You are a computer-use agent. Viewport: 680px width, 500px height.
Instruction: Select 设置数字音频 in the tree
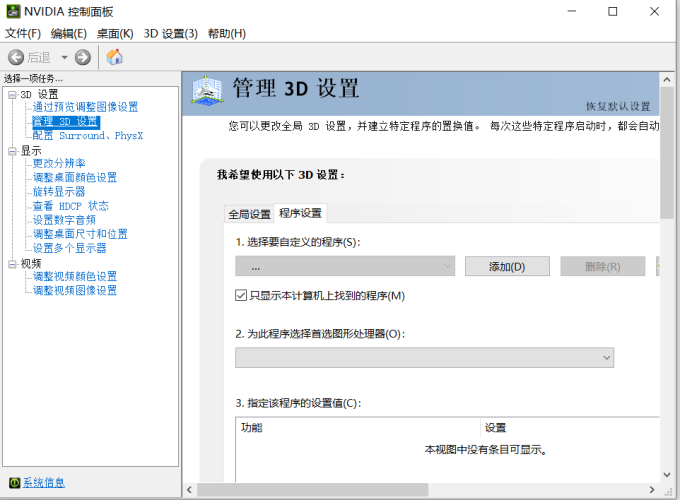(64, 220)
